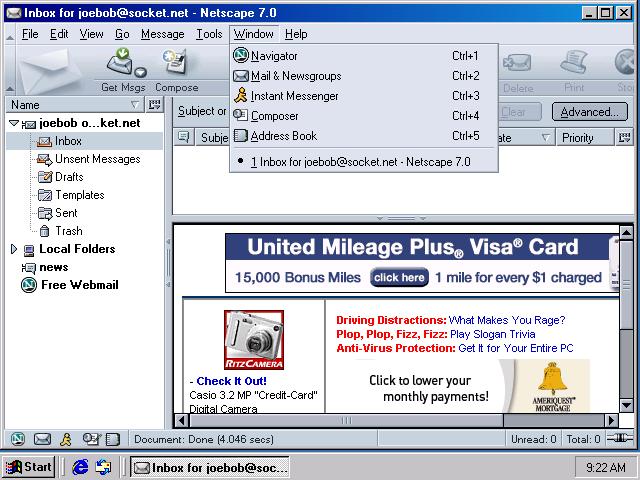Open 'Get It for Your Entire PC' link
This screenshot has height=480, width=640.
(x=516, y=348)
